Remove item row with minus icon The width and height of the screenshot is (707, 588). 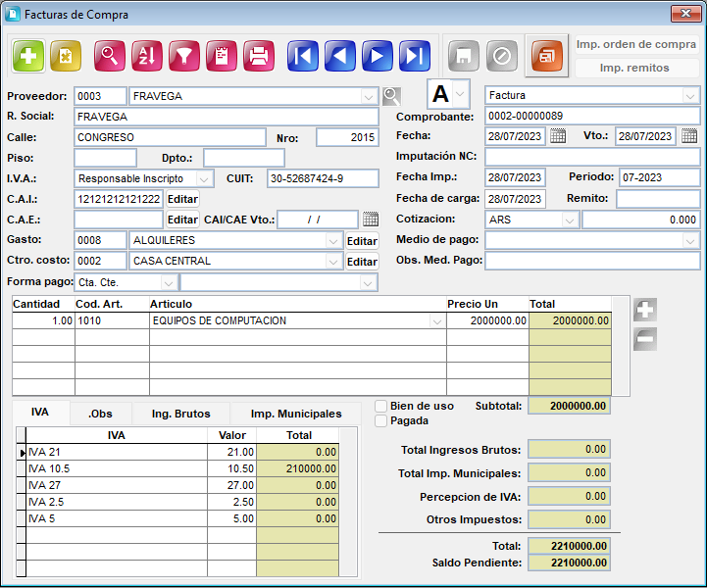click(645, 339)
